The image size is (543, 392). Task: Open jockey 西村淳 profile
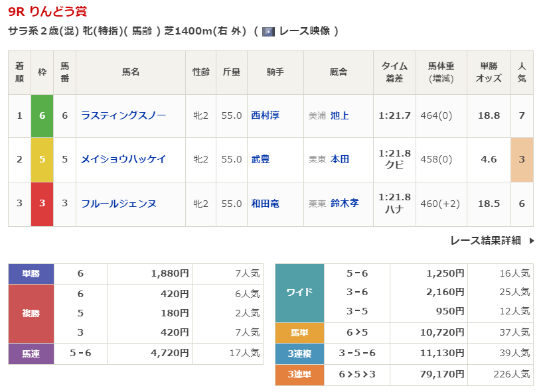click(265, 115)
